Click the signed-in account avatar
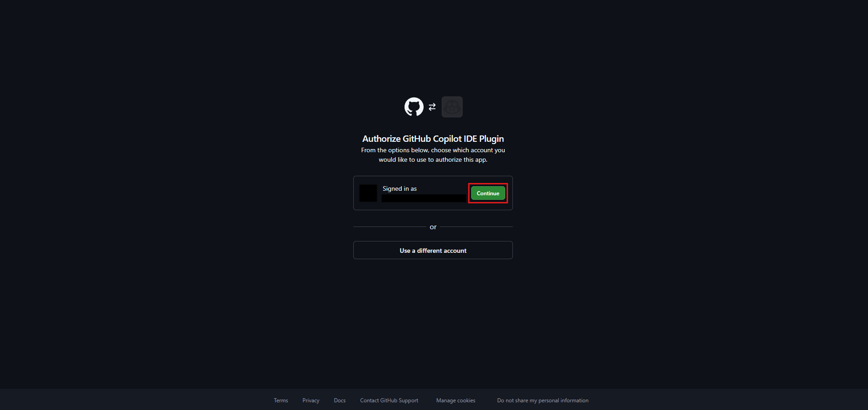Image resolution: width=868 pixels, height=410 pixels. (368, 193)
